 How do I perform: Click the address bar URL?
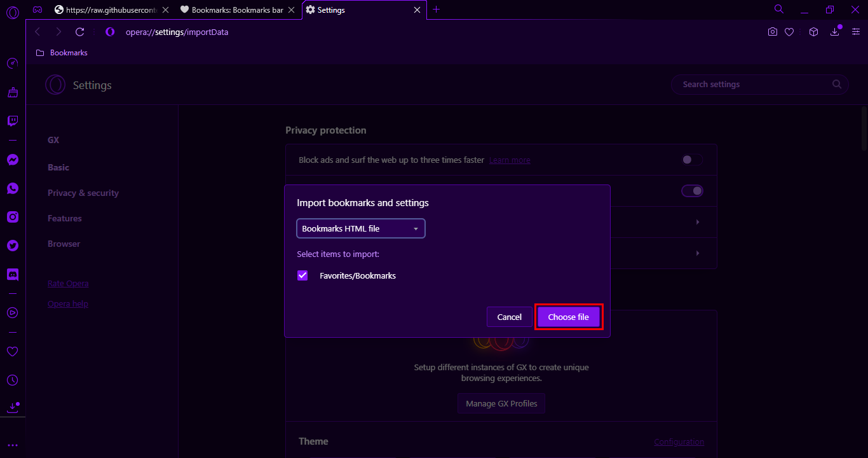[x=177, y=32]
